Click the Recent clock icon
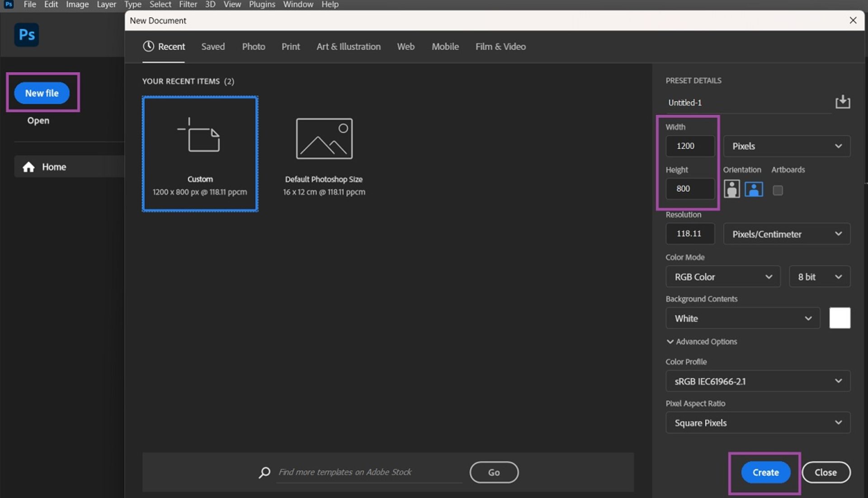Viewport: 868px width, 498px height. [148, 46]
